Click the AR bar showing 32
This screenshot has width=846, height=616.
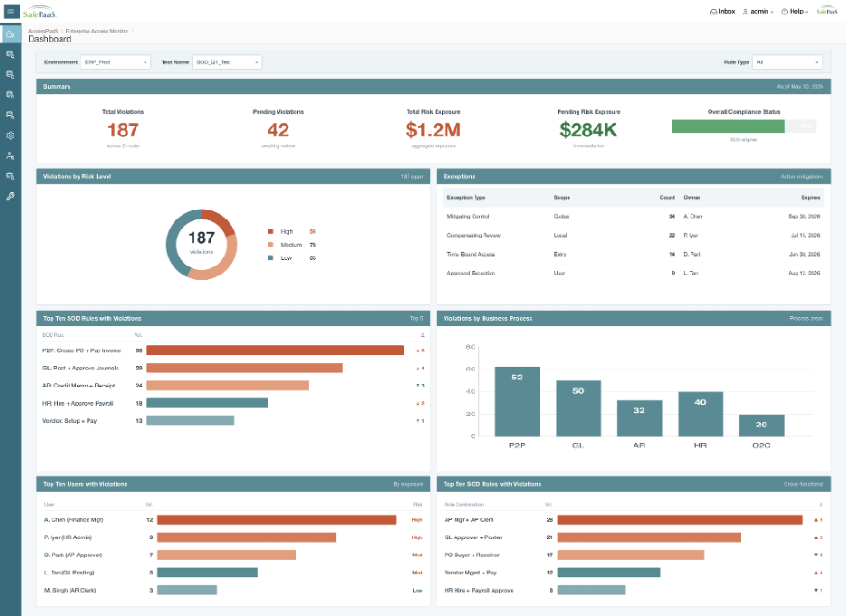[x=639, y=418]
